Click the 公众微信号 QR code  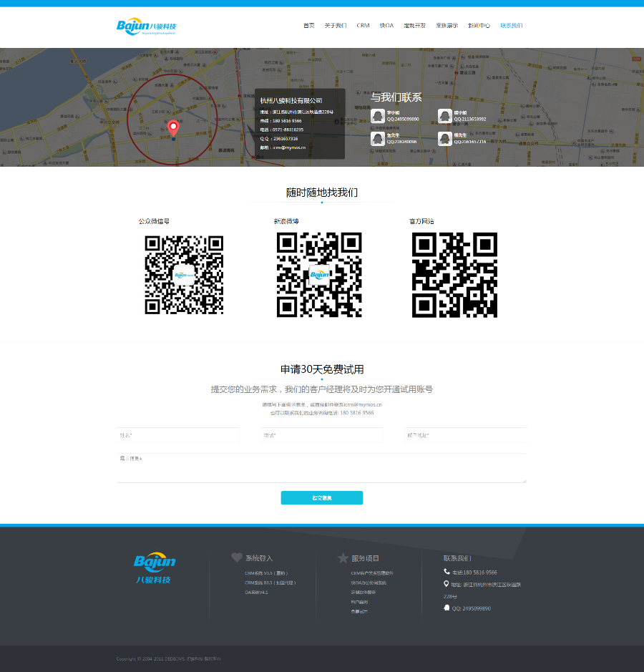(184, 275)
